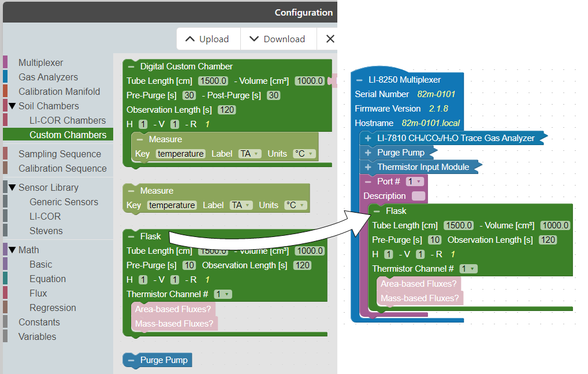Edit Pre-Purge value in toolbox Flask block
The width and height of the screenshot is (588, 374).
point(189,265)
